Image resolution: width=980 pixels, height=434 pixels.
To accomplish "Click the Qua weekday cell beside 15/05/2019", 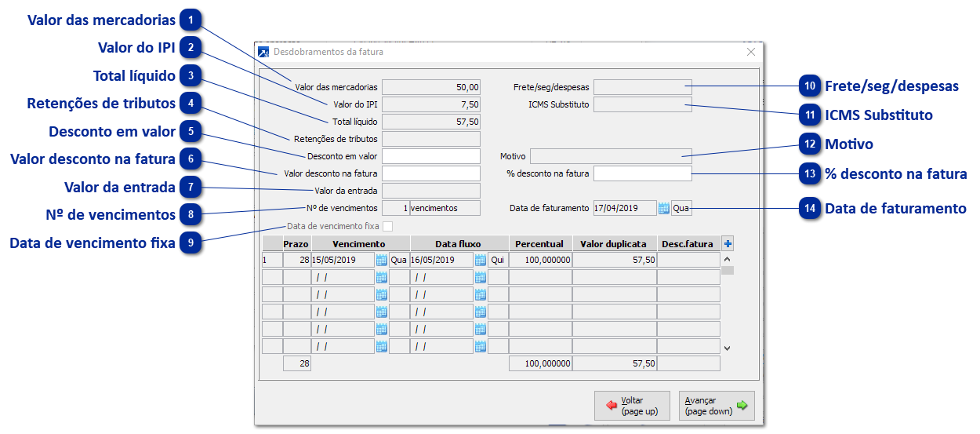I will [x=399, y=260].
